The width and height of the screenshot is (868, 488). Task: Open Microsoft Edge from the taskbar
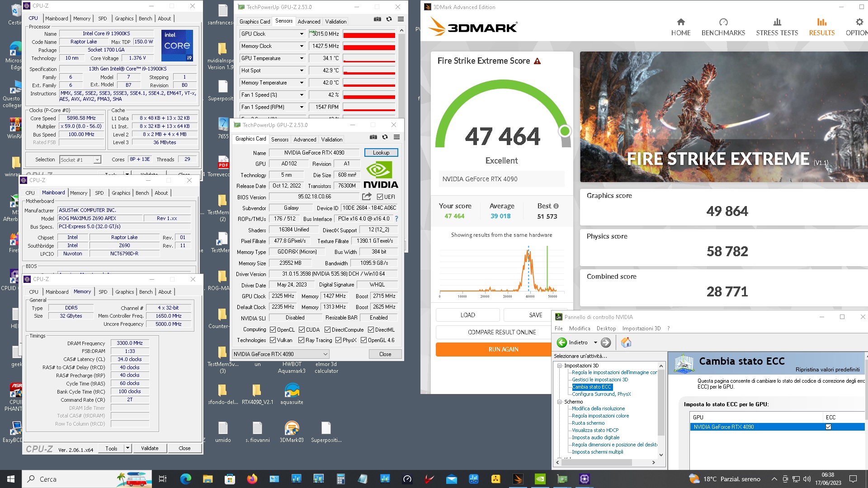coord(185,479)
